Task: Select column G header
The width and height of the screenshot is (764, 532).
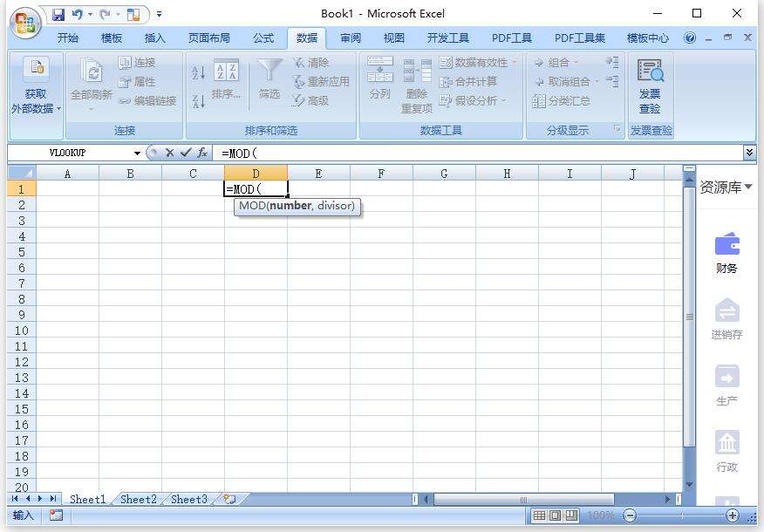Action: pos(444,173)
